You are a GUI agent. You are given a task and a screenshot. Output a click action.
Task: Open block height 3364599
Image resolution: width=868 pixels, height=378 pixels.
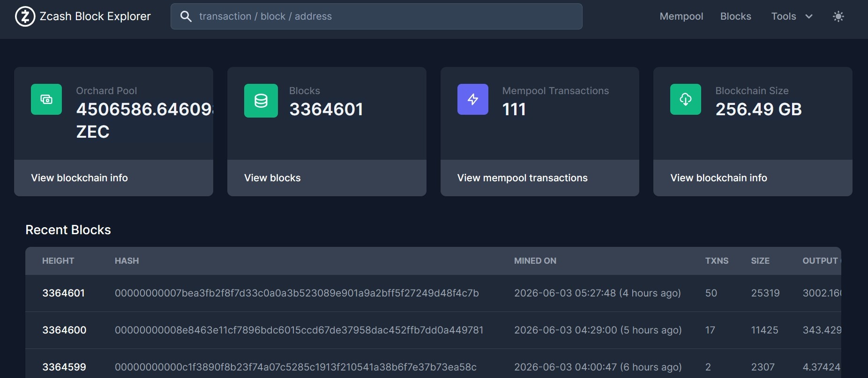pyautogui.click(x=64, y=367)
